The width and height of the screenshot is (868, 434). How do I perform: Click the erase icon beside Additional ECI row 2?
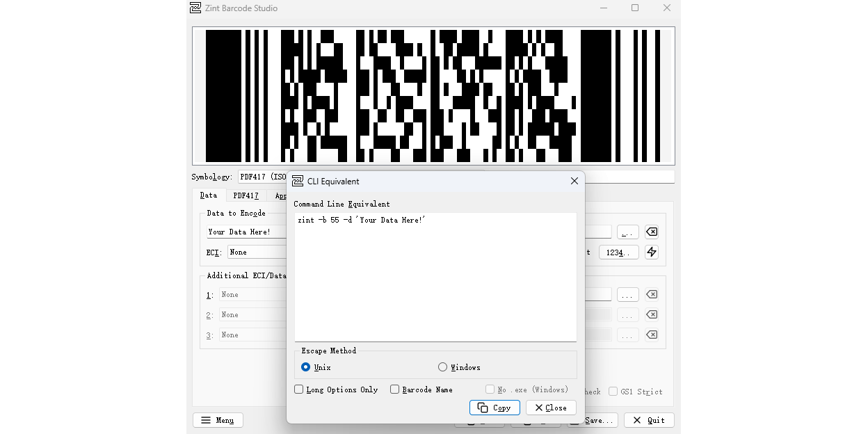point(651,314)
